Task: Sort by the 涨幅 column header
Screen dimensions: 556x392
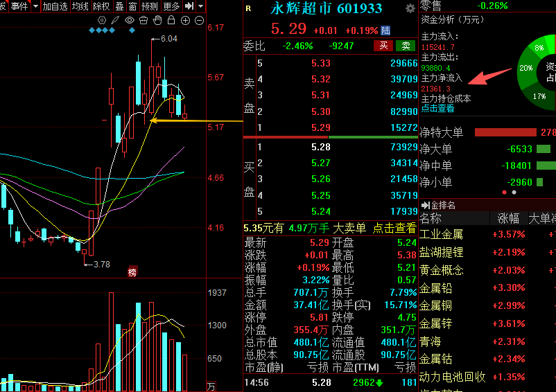Action: point(508,218)
